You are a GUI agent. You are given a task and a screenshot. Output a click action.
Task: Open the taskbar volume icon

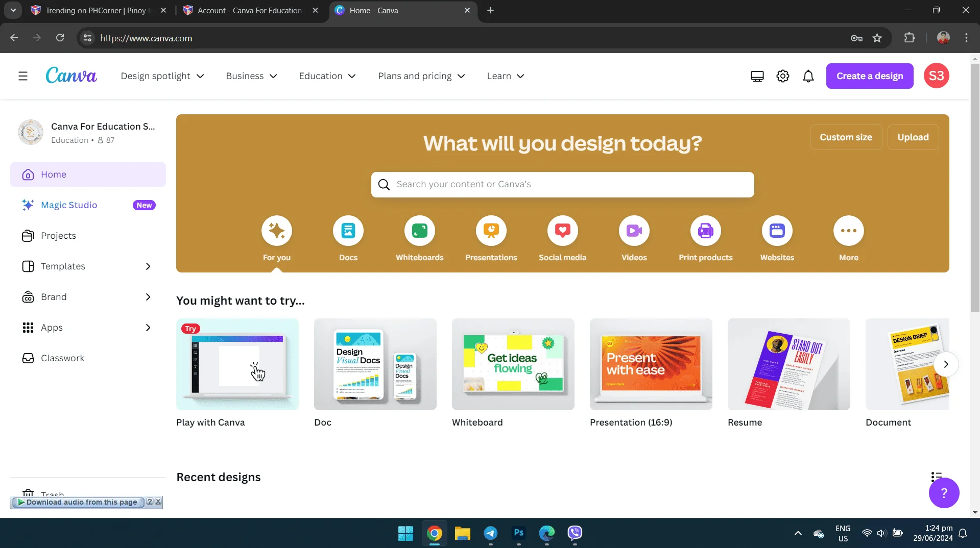coord(881,533)
